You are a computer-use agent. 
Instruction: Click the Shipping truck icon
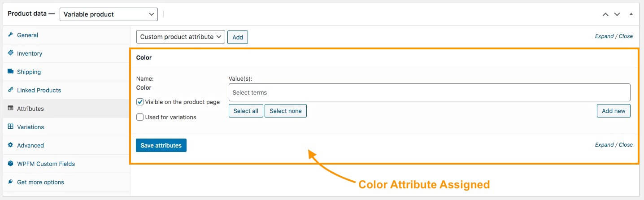tap(11, 72)
